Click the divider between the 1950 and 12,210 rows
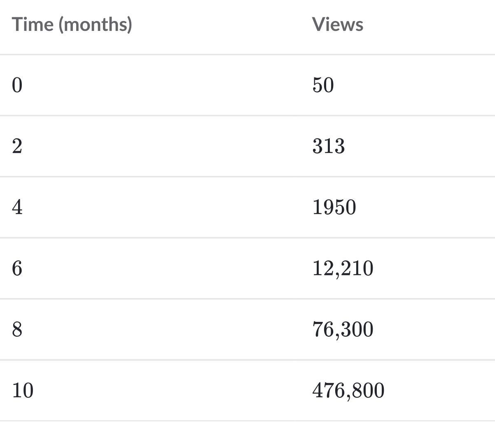The image size is (495, 448). click(247, 237)
